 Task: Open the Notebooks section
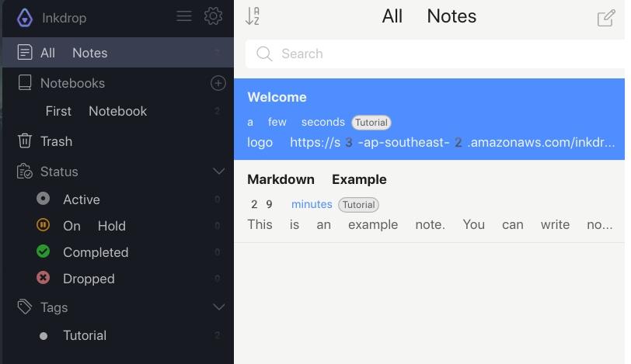[73, 83]
